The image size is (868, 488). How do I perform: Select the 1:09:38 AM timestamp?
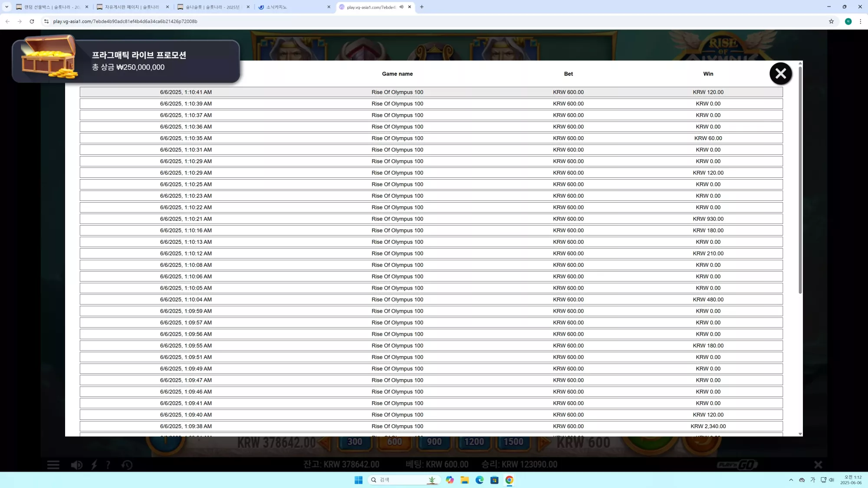[186, 426]
